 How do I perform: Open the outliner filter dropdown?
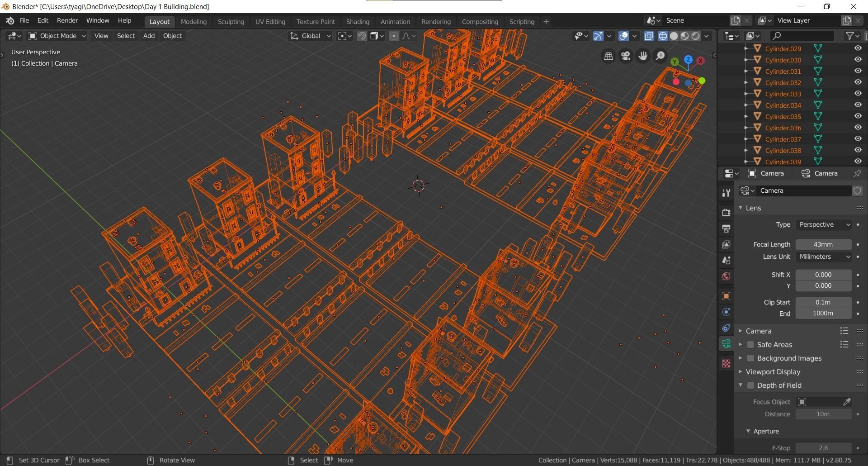point(852,36)
